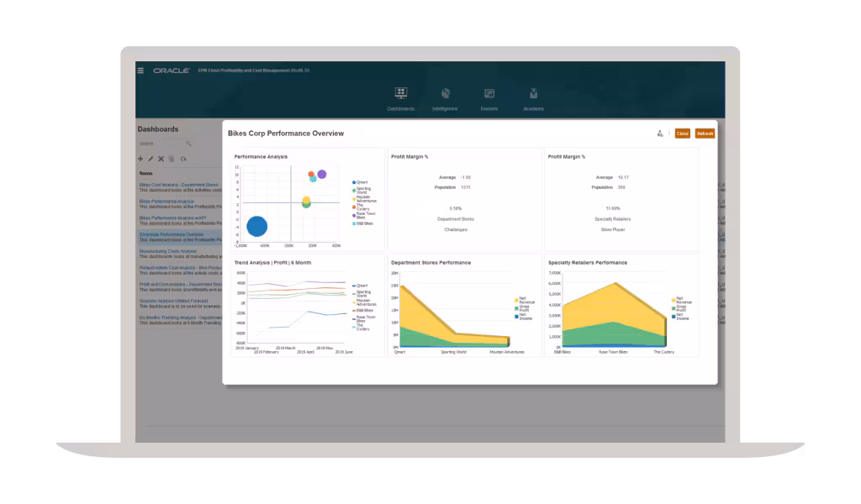
Task: Open Manufacturing Costs Analysis dashboard link
Action: pyautogui.click(x=167, y=251)
